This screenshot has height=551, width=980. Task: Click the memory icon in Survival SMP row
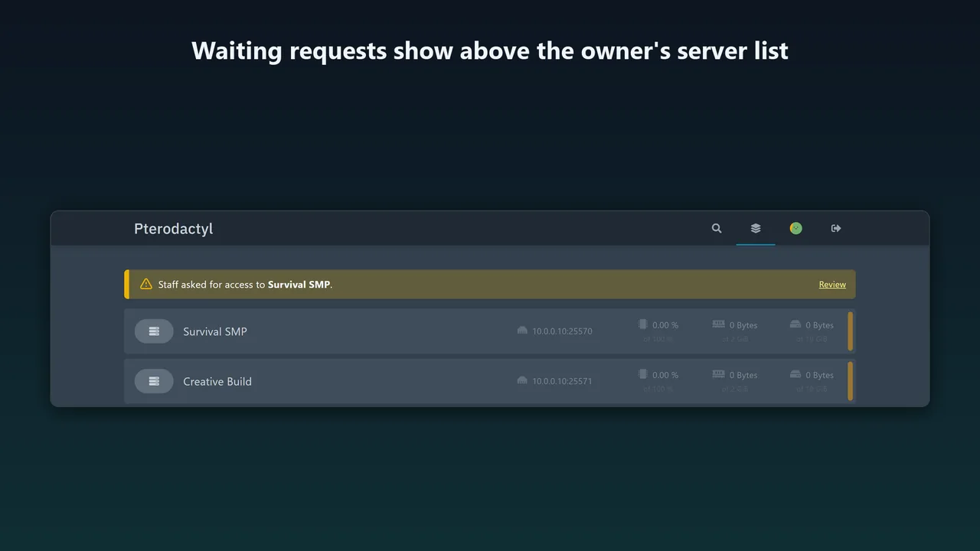tap(718, 324)
